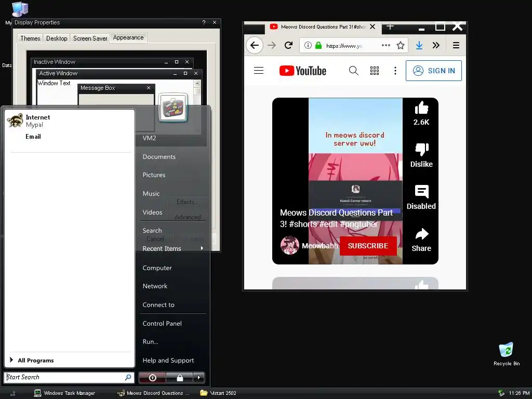Expand the shutdown options arrow
532x399 pixels.
coord(199,378)
